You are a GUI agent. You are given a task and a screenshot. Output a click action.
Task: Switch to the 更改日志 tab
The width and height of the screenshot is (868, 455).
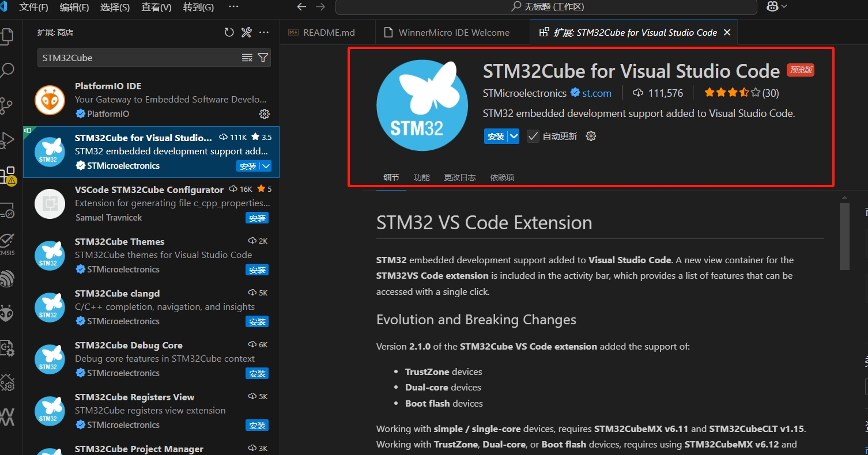pyautogui.click(x=460, y=177)
